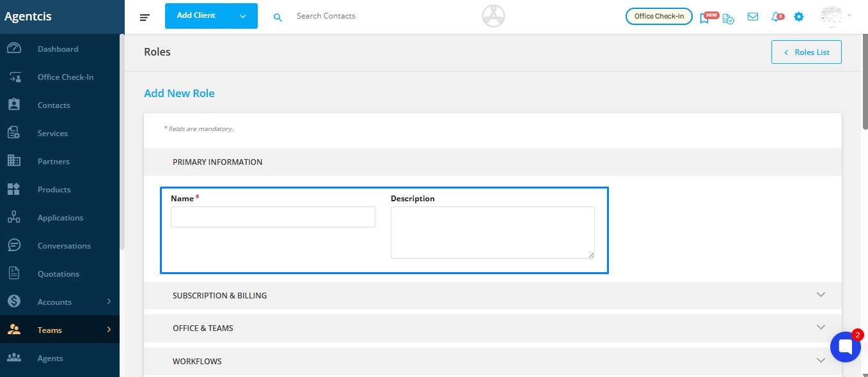Focus the Name input field

tap(273, 217)
